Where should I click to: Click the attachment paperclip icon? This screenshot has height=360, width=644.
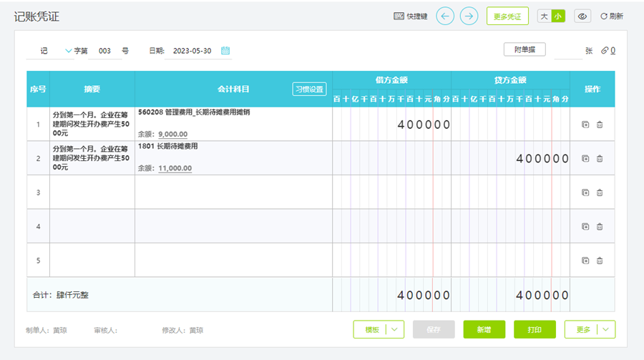tap(605, 50)
